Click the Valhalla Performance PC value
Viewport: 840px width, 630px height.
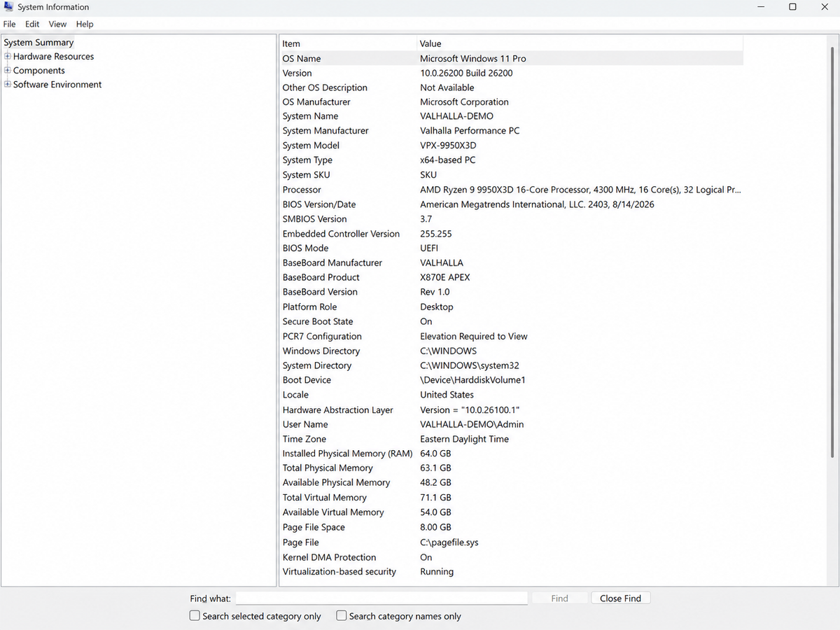(x=470, y=131)
